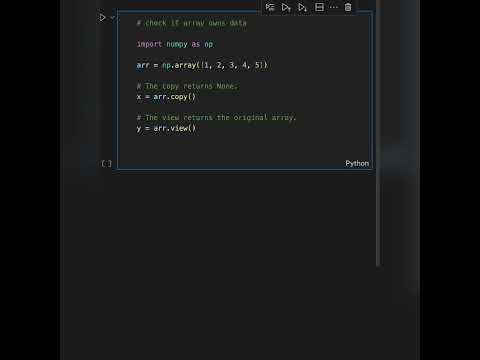Execute above cells using the toolbar icon
480x360 pixels.
(x=286, y=7)
